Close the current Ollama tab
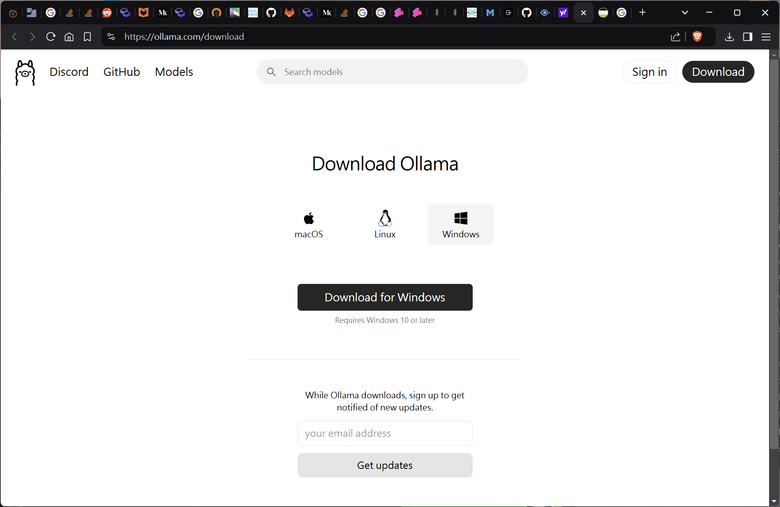The width and height of the screenshot is (780, 507). click(584, 13)
